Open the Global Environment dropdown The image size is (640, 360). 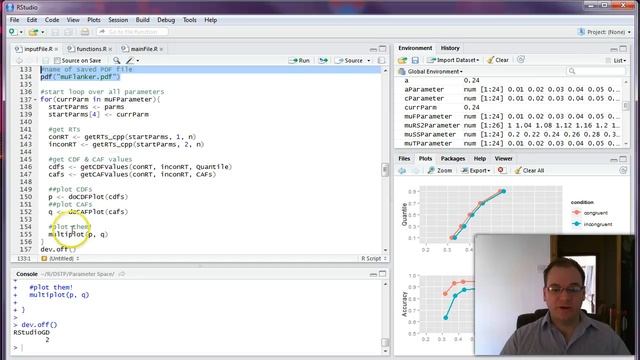[x=431, y=71]
